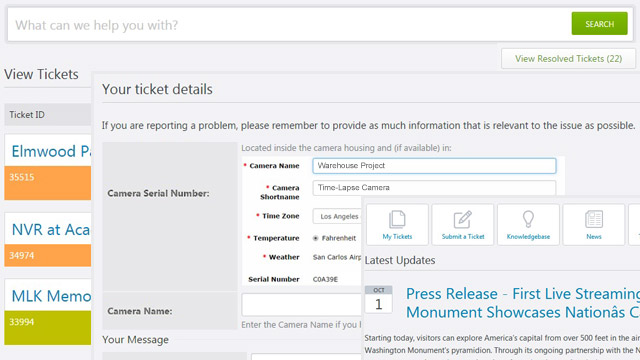Click View Resolved Tickets (22) button

click(568, 59)
